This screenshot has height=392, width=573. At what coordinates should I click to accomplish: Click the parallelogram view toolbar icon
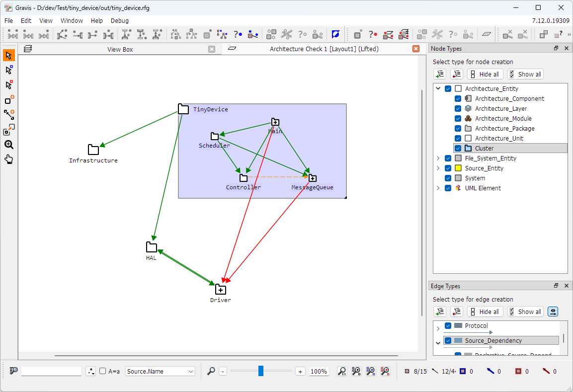click(486, 35)
